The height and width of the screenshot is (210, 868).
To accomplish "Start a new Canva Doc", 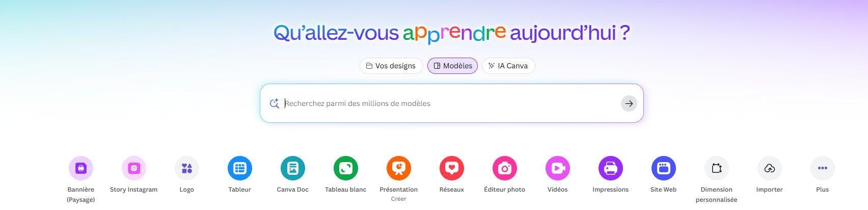I will coord(293,168).
